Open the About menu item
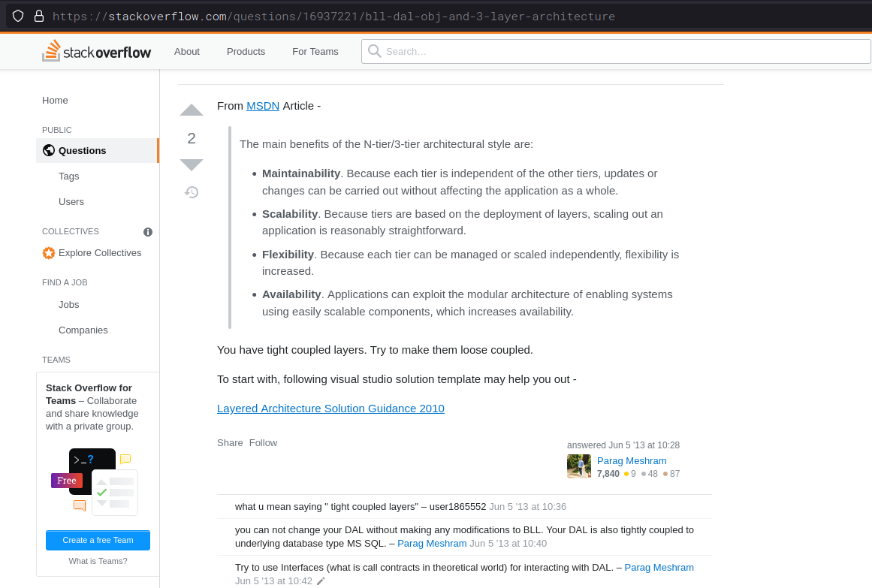This screenshot has width=872, height=588. pyautogui.click(x=187, y=52)
